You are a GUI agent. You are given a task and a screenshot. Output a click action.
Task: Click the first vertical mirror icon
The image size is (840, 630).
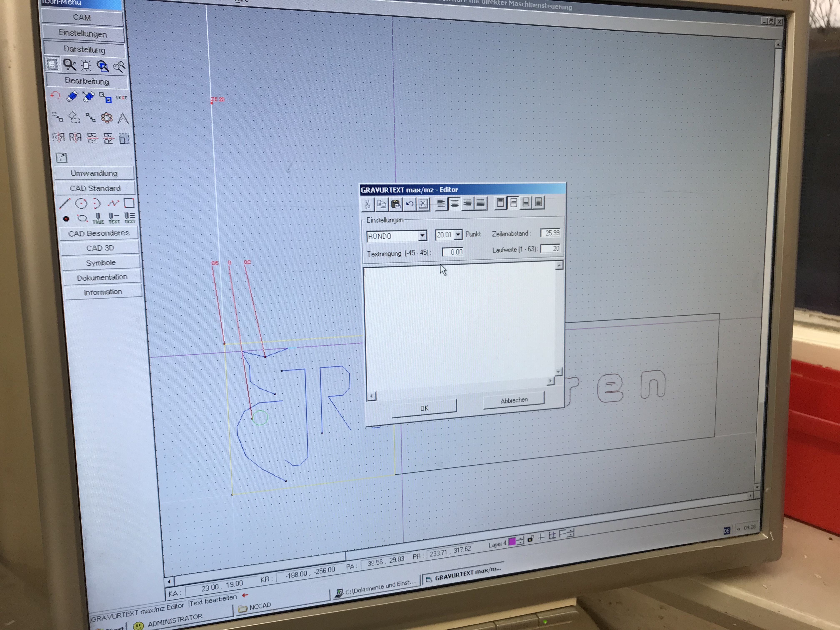pyautogui.click(x=92, y=138)
